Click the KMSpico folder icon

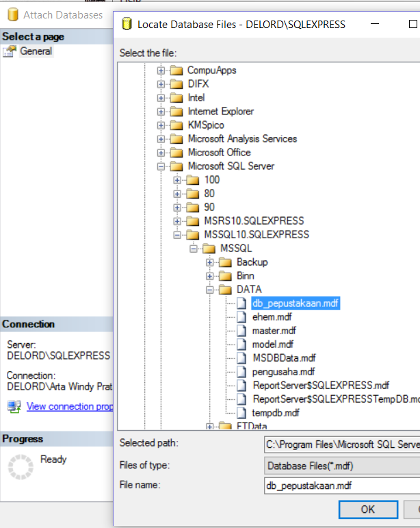[176, 125]
